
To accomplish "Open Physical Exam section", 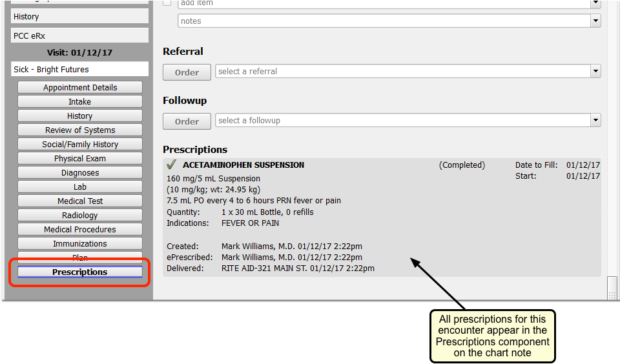I will [x=80, y=159].
